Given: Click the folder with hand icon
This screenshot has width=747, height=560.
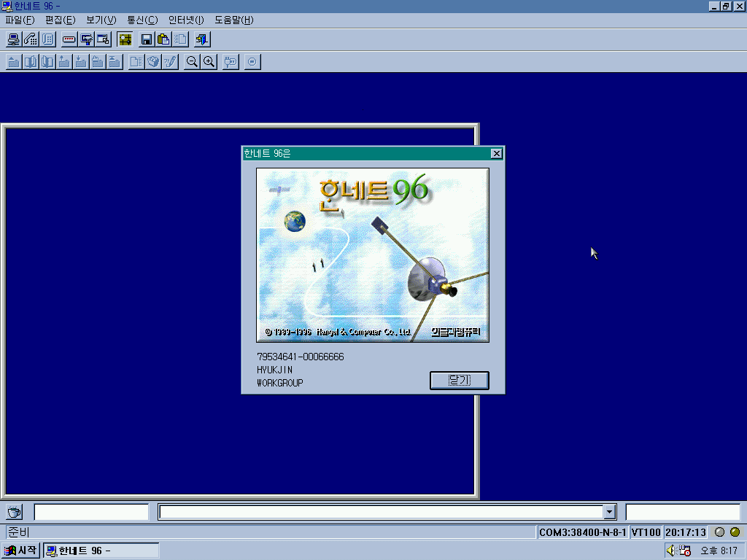Looking at the screenshot, I should pyautogui.click(x=98, y=62).
